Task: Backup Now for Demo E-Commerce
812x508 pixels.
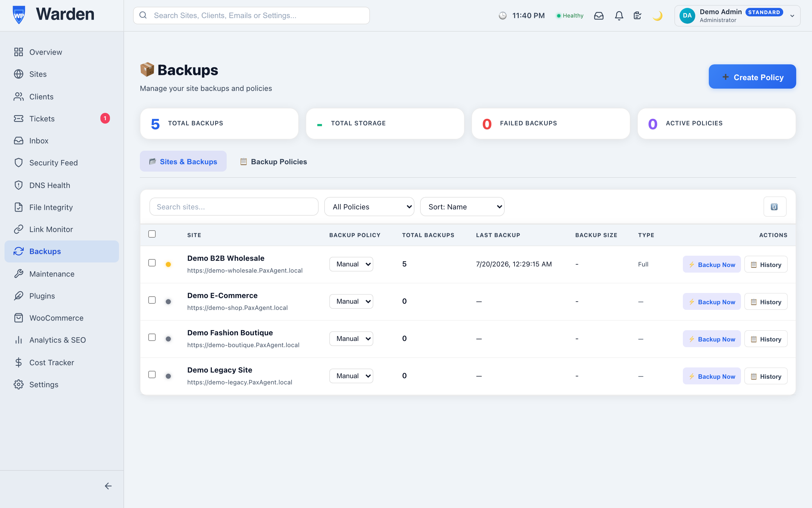Action: 712,302
